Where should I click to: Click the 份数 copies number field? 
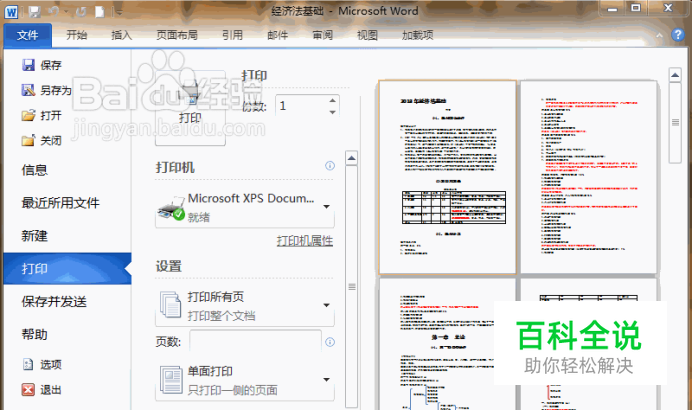(301, 106)
